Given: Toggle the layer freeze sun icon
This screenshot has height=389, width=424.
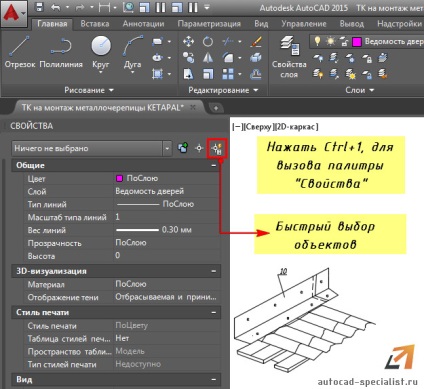Looking at the screenshot, I should [x=331, y=41].
